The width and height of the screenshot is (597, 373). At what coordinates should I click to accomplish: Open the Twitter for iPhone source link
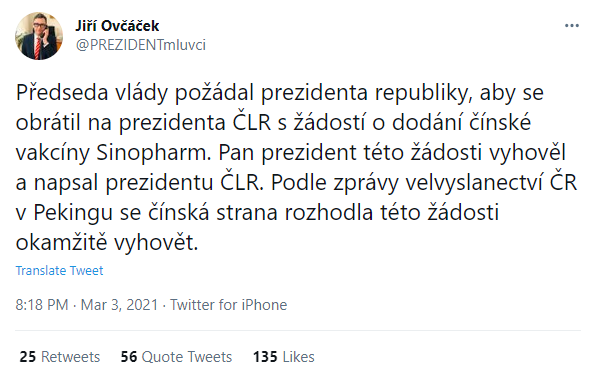click(x=228, y=305)
